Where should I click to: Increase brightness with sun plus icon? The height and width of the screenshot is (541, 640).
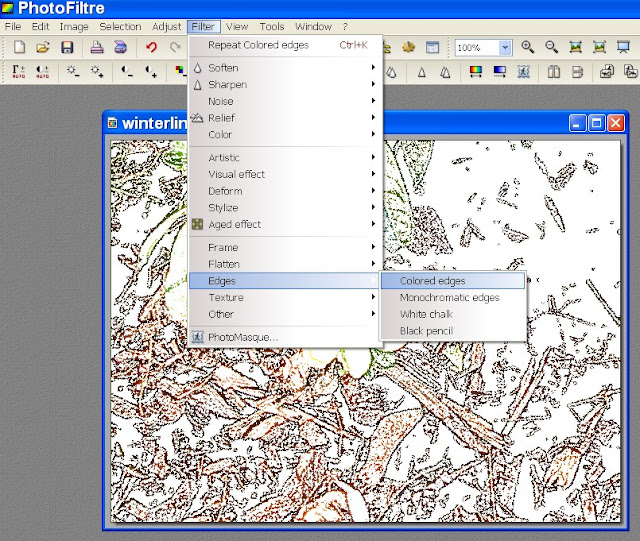tap(97, 72)
